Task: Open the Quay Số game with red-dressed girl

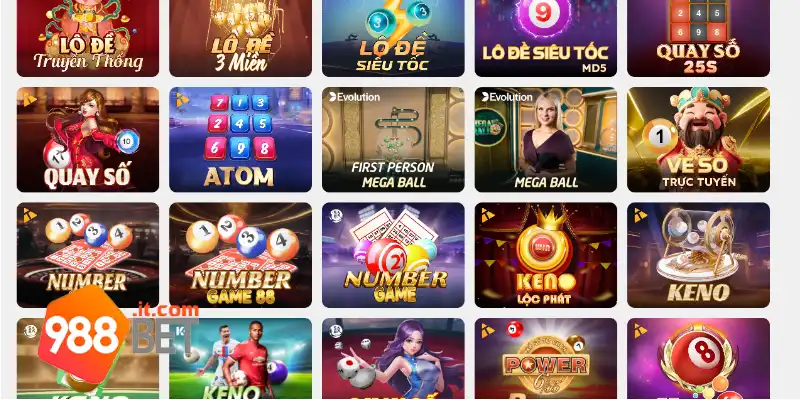Action: click(88, 140)
